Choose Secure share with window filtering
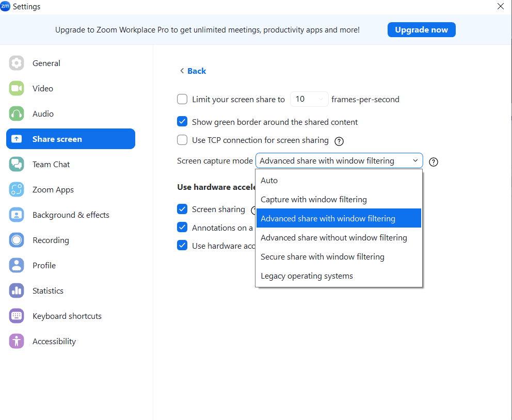Viewport: 512px width, 420px height. pyautogui.click(x=322, y=257)
